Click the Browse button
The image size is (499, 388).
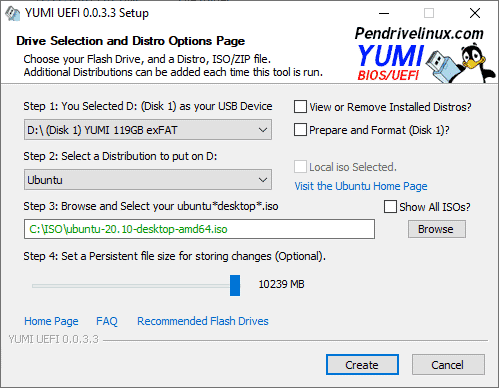[x=437, y=229]
